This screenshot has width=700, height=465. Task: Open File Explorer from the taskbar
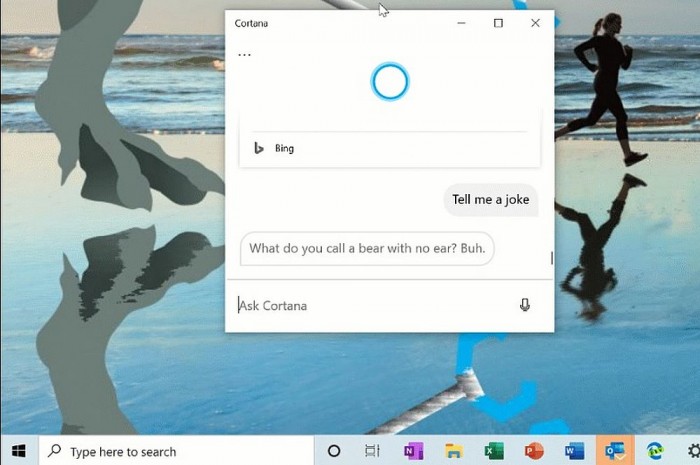[x=454, y=451]
